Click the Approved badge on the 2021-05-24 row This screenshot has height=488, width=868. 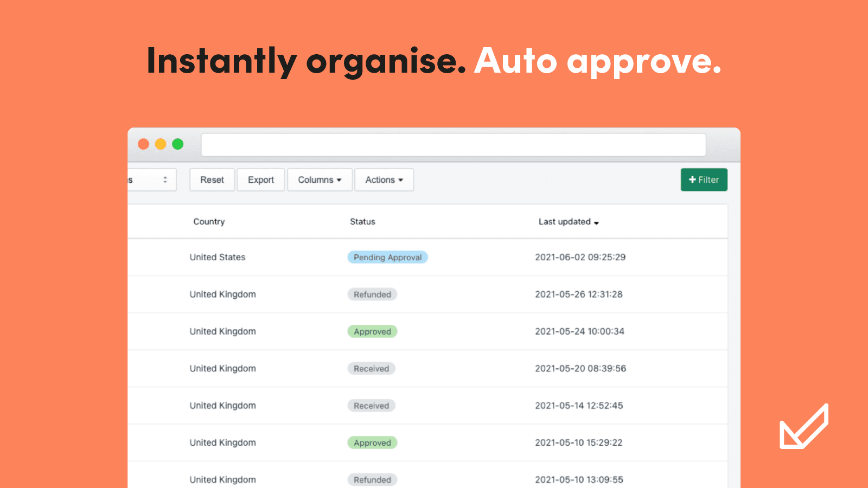[372, 331]
